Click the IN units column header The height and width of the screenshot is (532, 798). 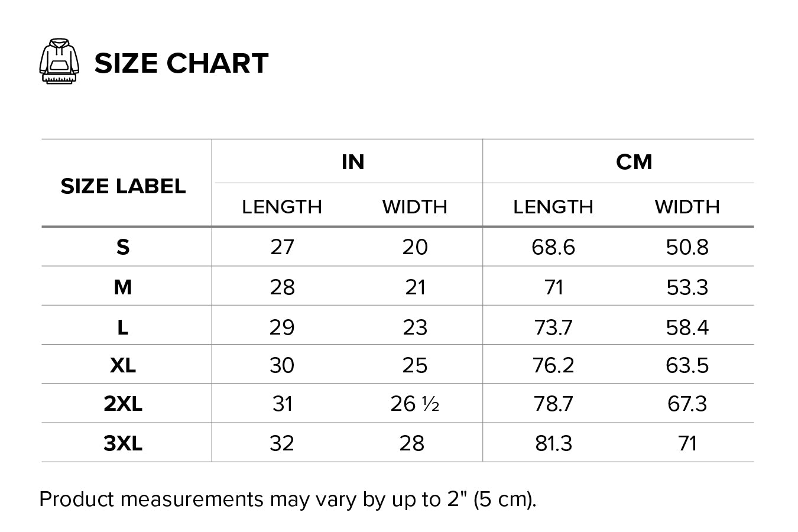(353, 161)
